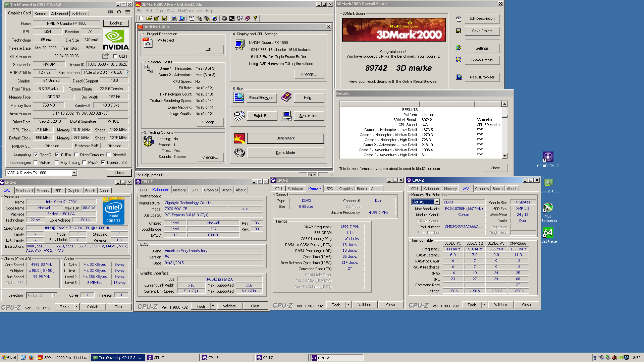
Task: Click TechPowerUp GPU-Z taskbar item
Action: pyautogui.click(x=118, y=358)
